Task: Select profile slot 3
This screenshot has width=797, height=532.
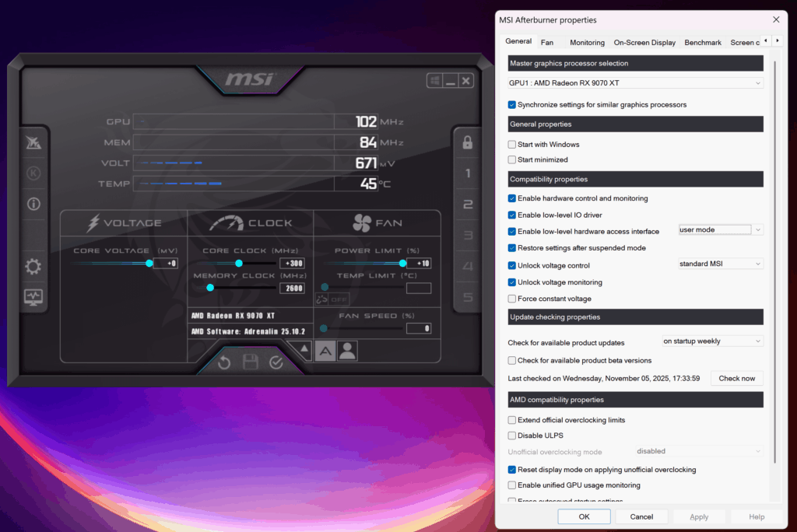Action: (468, 235)
